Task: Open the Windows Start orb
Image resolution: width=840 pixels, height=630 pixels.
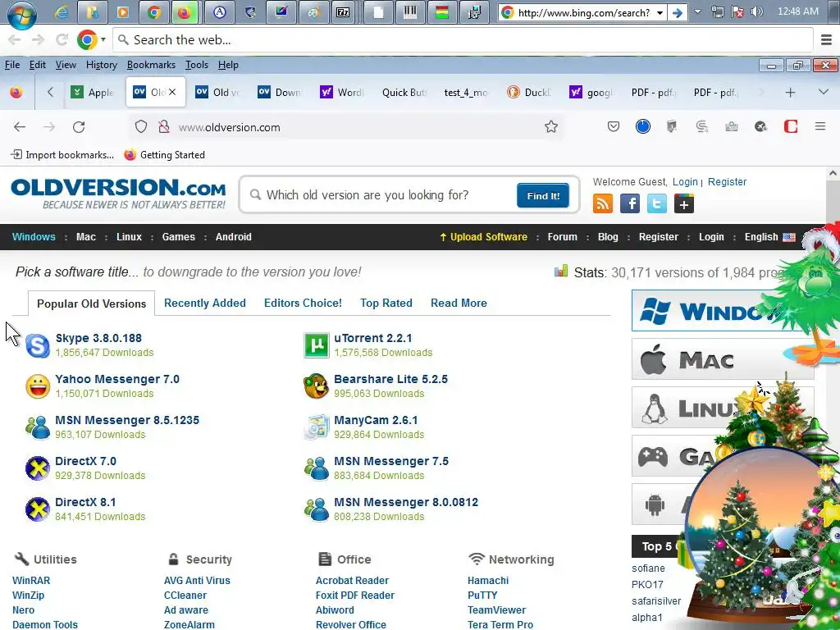Action: coord(22,13)
